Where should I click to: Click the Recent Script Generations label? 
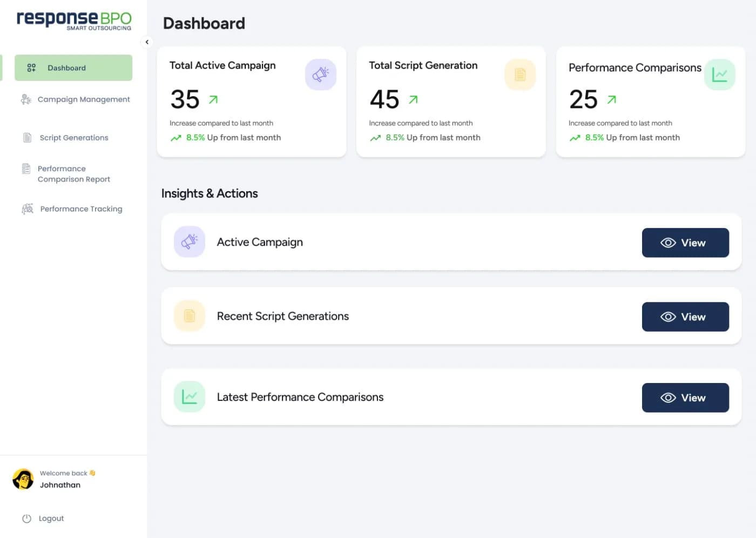pos(283,317)
